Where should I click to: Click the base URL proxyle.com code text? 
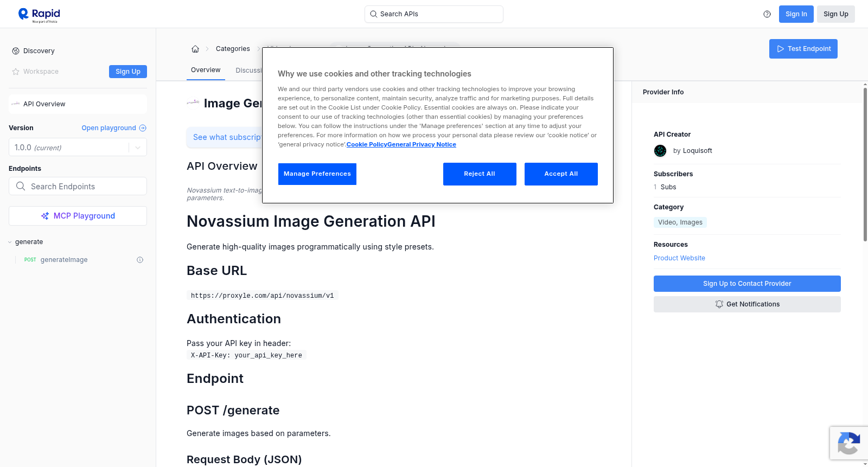tap(262, 296)
